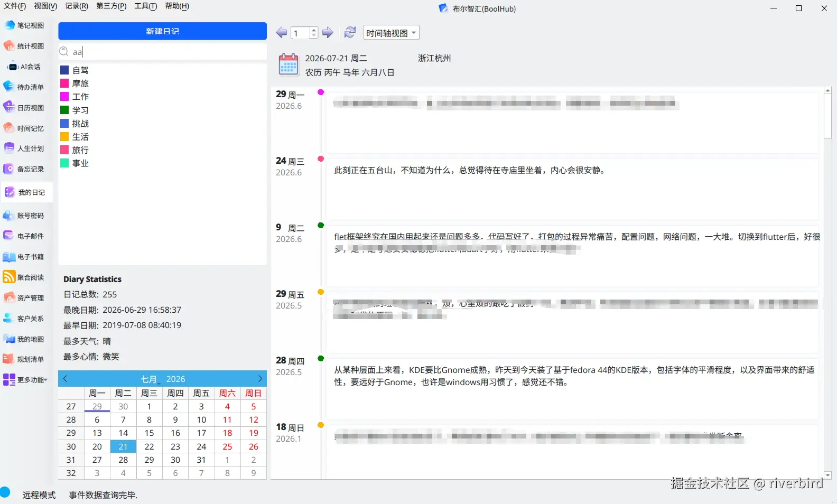Click the timeline vertical scrollbar thumb
This screenshot has width=837, height=504.
(x=827, y=116)
